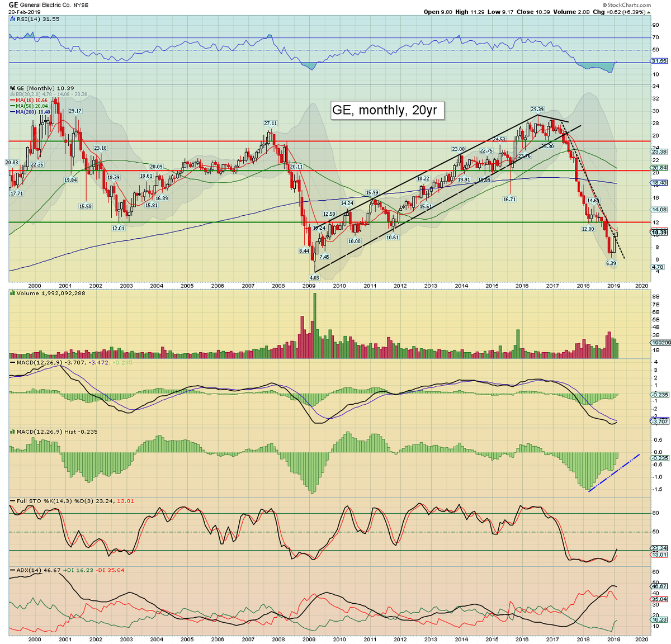This screenshot has height=644, width=671.
Task: Click the MA(10) 10.66 legend entry
Action: point(33,100)
